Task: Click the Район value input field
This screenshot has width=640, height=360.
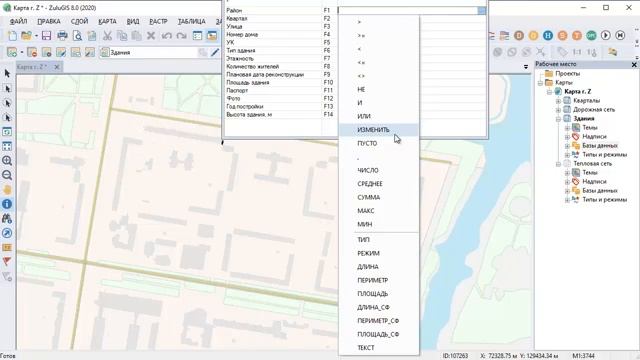Action: coord(407,11)
